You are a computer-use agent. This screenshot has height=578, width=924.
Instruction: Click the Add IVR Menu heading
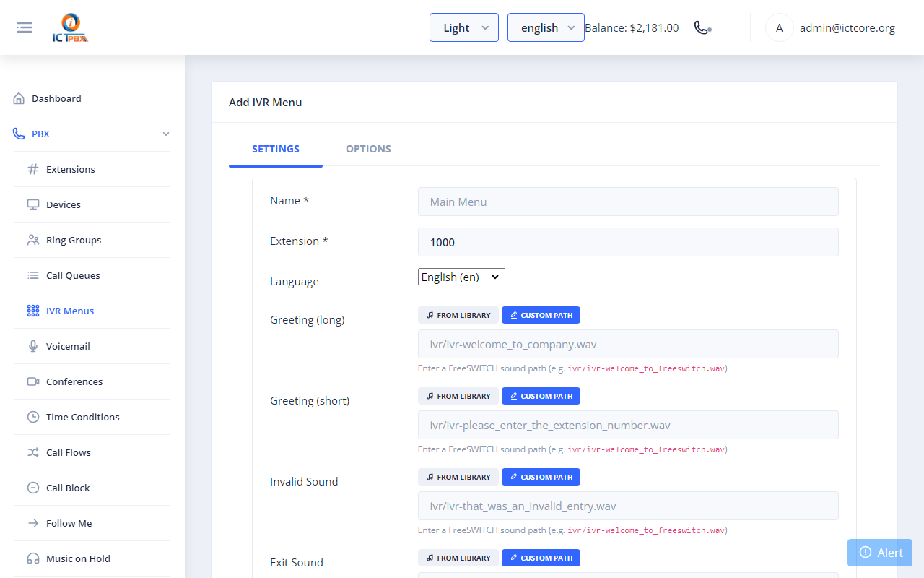click(x=266, y=102)
